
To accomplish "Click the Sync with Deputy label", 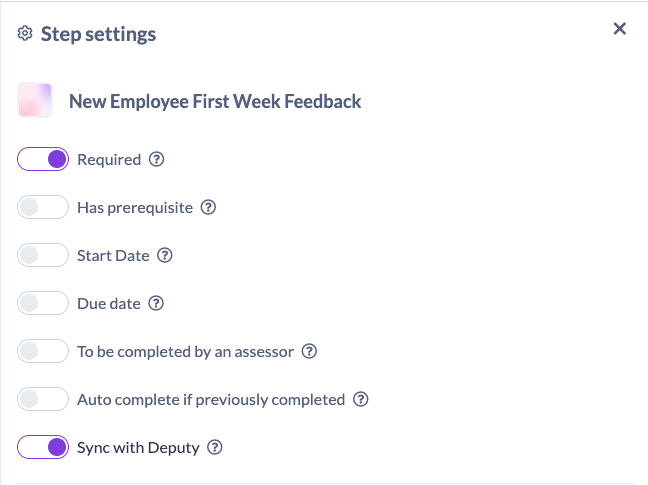I will click(136, 447).
